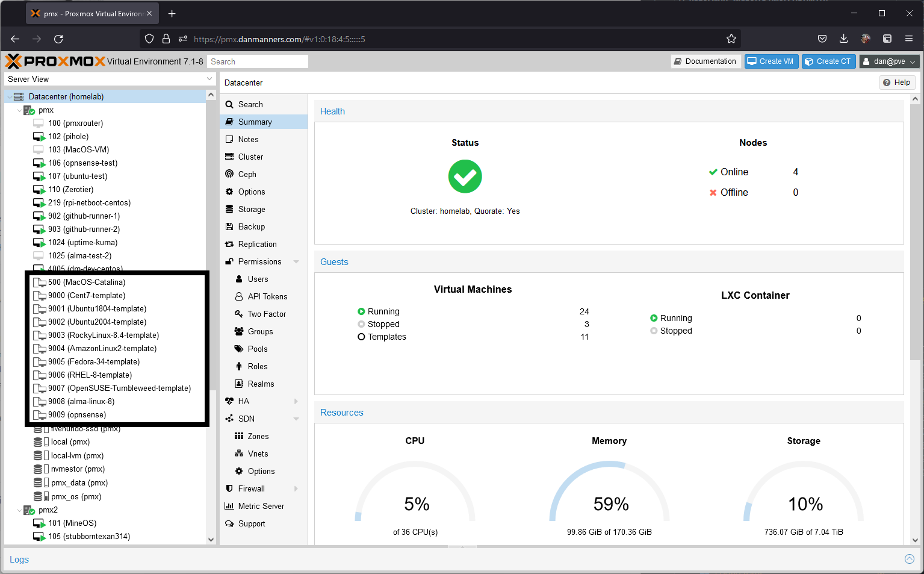Open the Firefox downloads icon
The height and width of the screenshot is (574, 924).
(844, 39)
